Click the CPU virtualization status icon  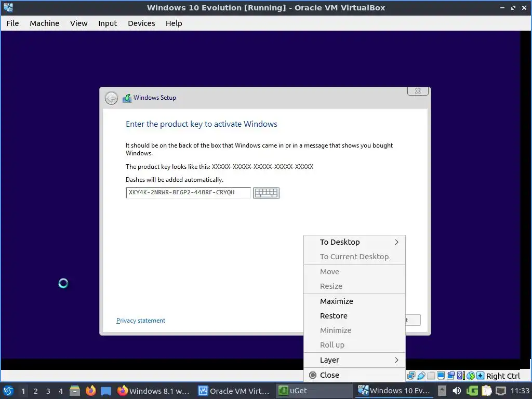(x=461, y=376)
